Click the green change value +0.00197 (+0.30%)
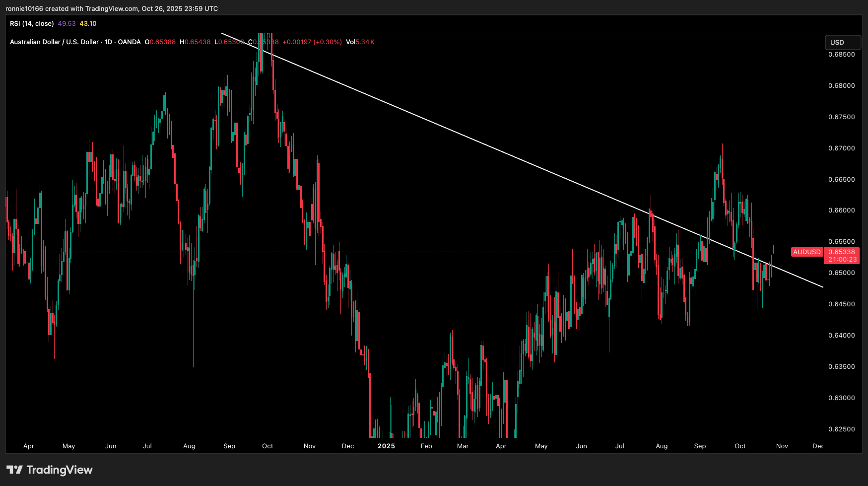Image resolution: width=868 pixels, height=486 pixels. [x=312, y=42]
